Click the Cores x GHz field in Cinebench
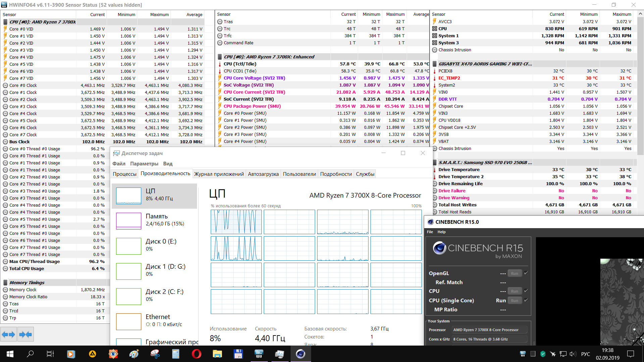This screenshot has width=644, height=362. 489,339
